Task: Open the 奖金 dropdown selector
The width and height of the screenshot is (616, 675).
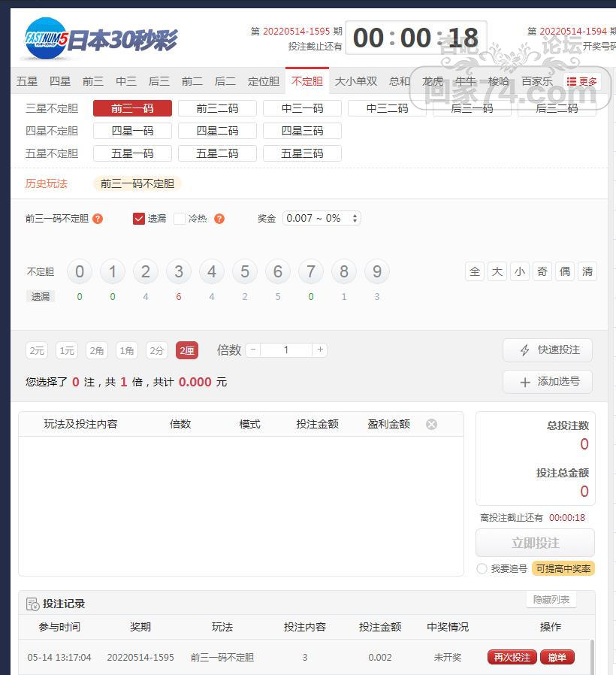Action: 322,218
